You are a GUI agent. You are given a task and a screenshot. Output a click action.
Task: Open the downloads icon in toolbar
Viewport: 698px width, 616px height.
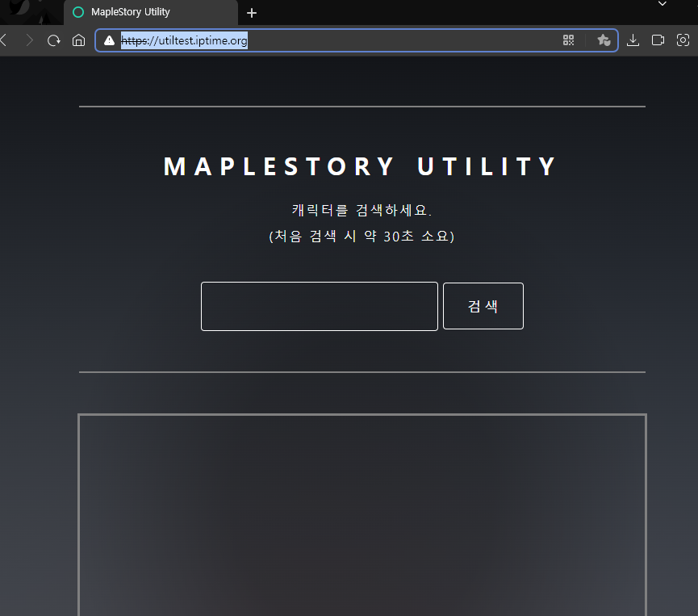(633, 40)
